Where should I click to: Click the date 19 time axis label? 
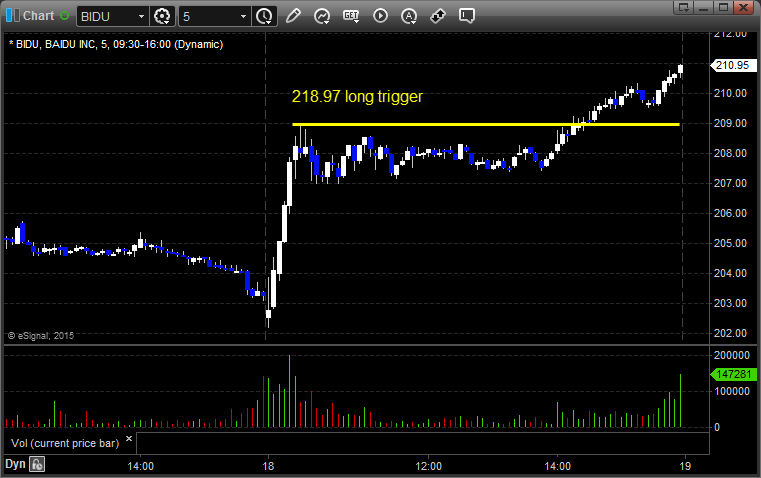(685, 466)
